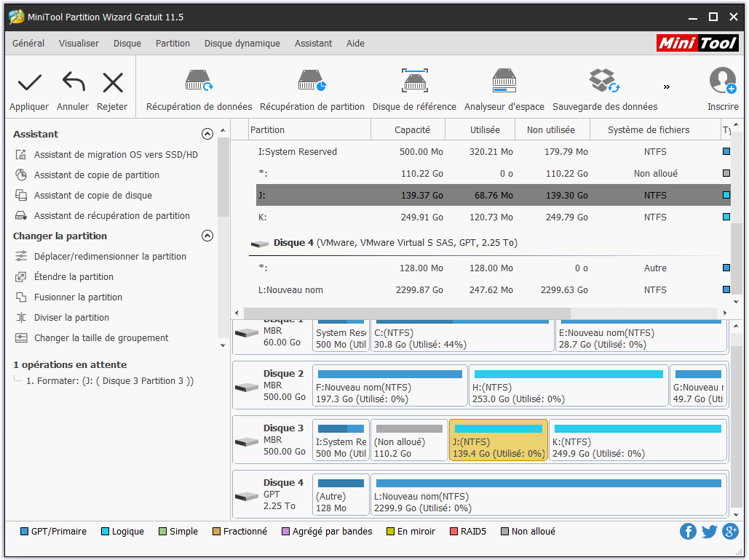Image resolution: width=749 pixels, height=560 pixels.
Task: Sort by Système de fichiers column header
Action: tap(655, 130)
